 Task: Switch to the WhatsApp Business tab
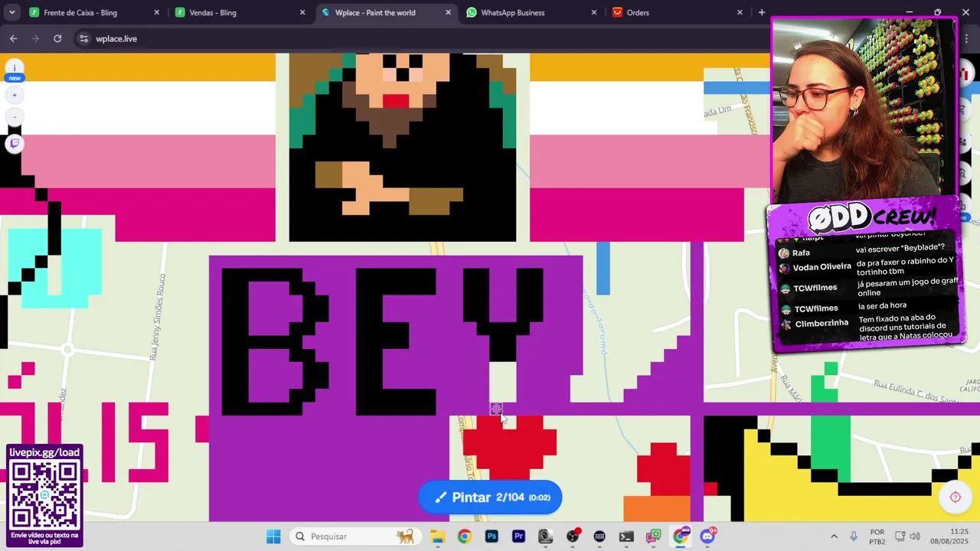[x=532, y=12]
